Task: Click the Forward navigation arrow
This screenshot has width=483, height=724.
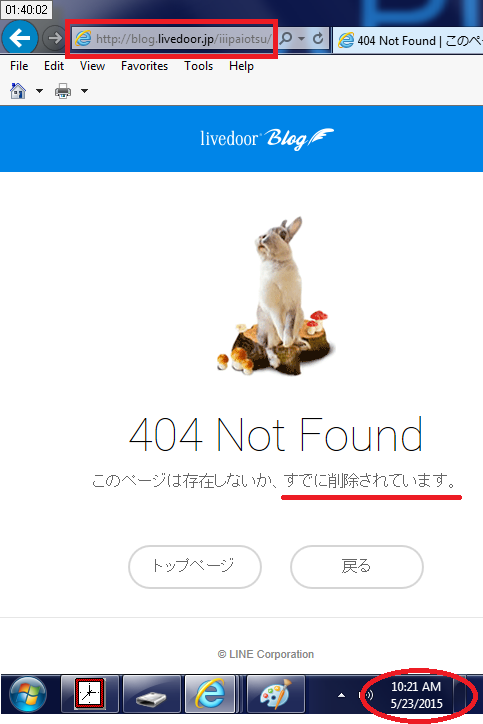Action: 54,38
